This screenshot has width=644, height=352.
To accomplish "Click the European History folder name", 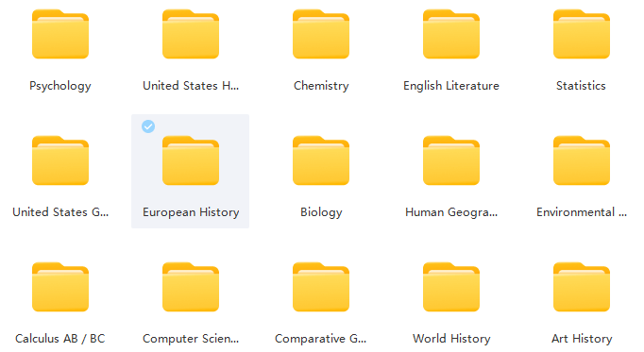I will (191, 212).
